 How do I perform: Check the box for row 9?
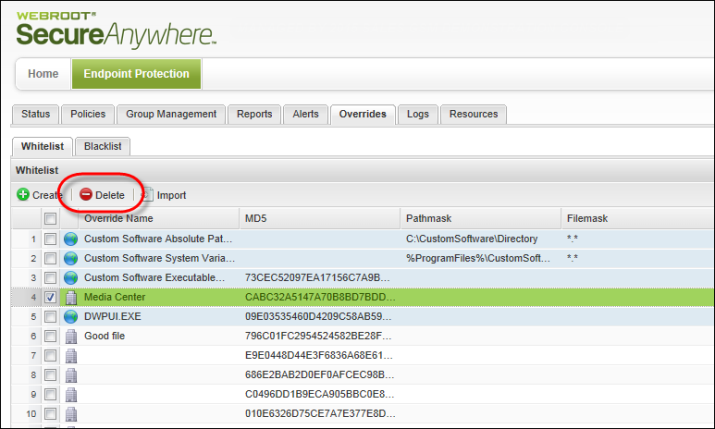click(x=50, y=394)
